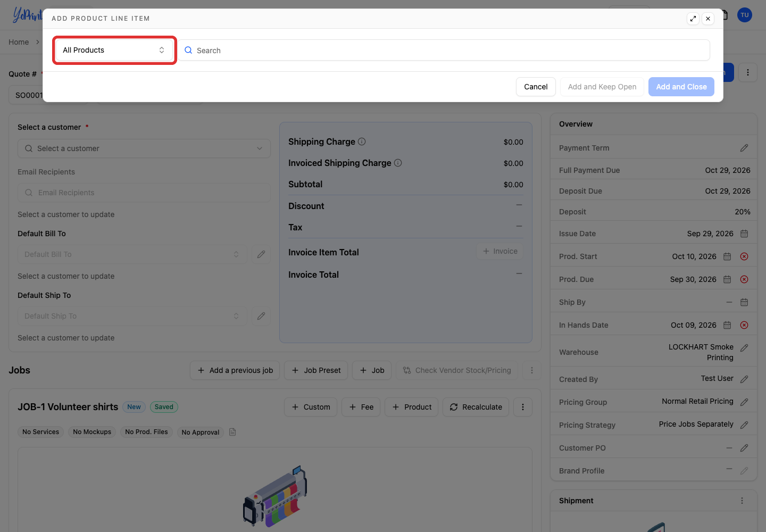The height and width of the screenshot is (532, 766).
Task: Add a Custom line to JOB-1
Action: click(x=311, y=407)
